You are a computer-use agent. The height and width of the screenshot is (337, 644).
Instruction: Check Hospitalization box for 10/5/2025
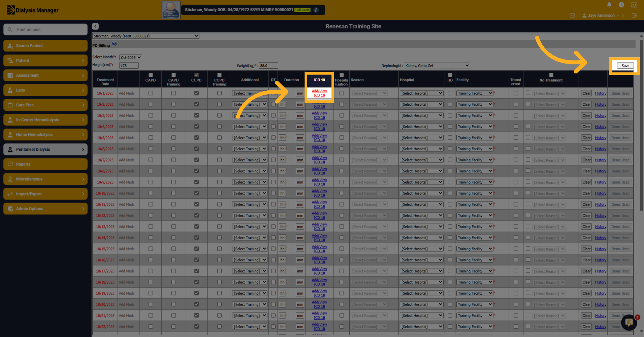click(342, 138)
